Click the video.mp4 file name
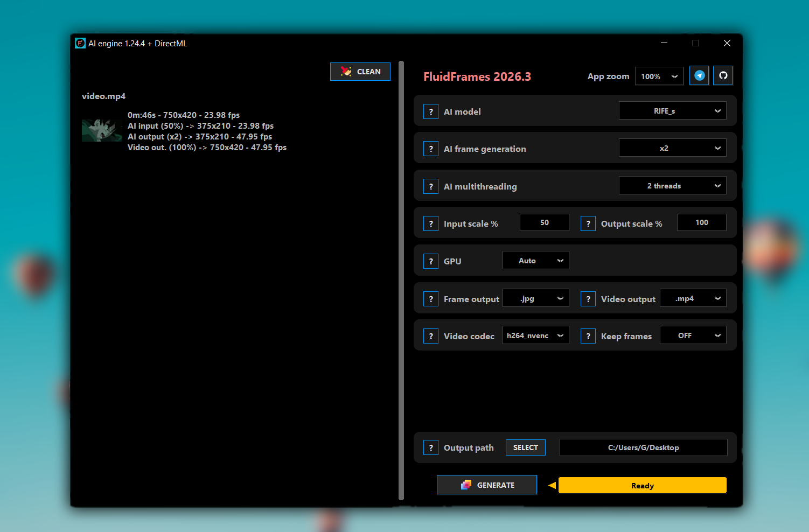Image resolution: width=809 pixels, height=532 pixels. coord(103,96)
